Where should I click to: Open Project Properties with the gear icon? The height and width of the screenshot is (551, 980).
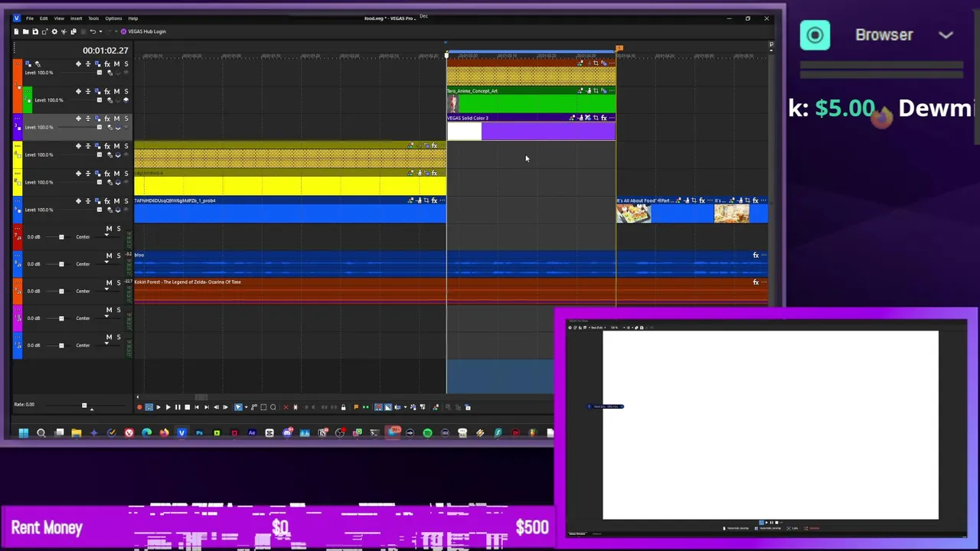[x=54, y=31]
